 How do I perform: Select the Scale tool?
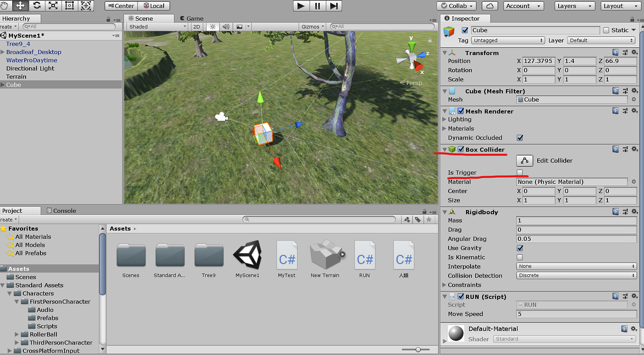click(x=53, y=6)
